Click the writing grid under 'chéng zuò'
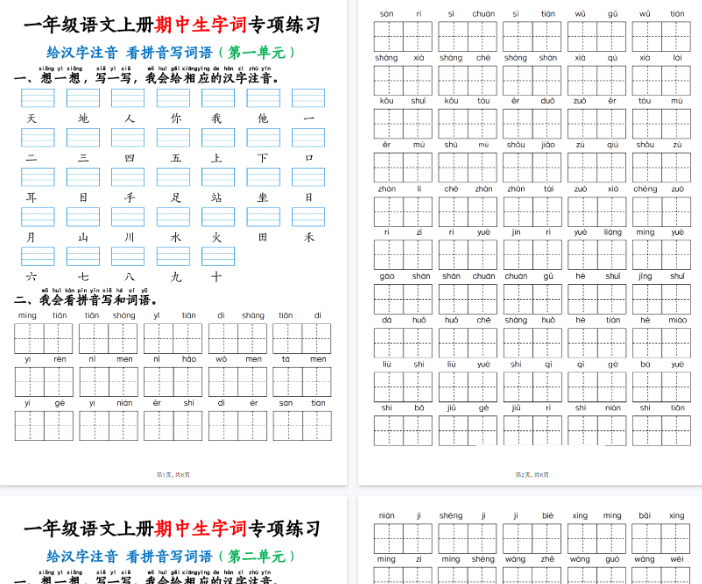702x584 pixels. [x=660, y=211]
